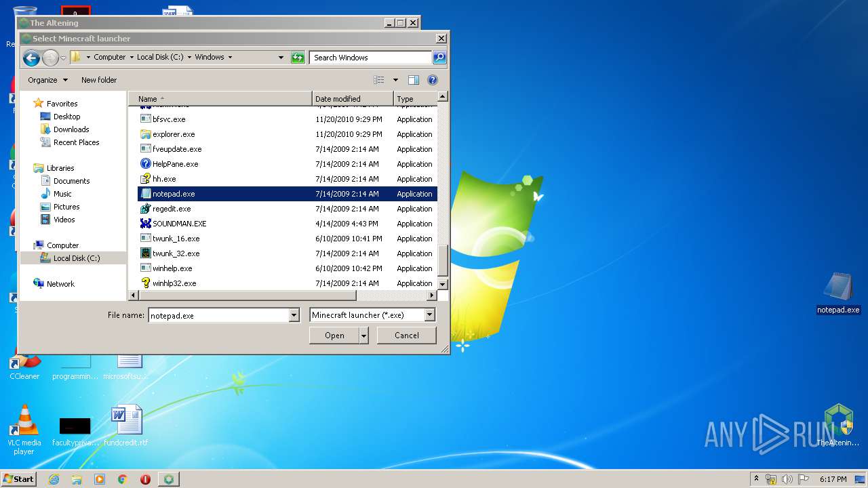Viewport: 868px width, 488px height.
Task: Click the New folder button
Action: pos(99,80)
